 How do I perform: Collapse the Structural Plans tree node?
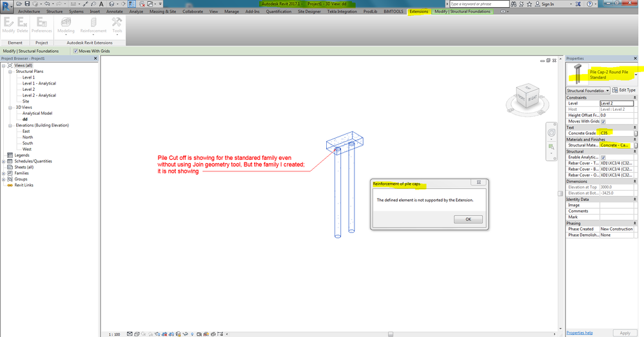coord(10,72)
